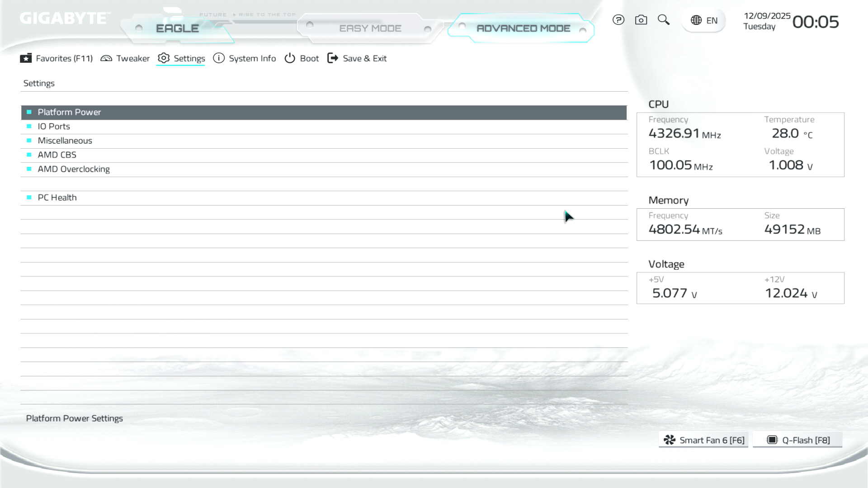Click the Tweaker gauge icon
The image size is (868, 488).
tap(106, 58)
